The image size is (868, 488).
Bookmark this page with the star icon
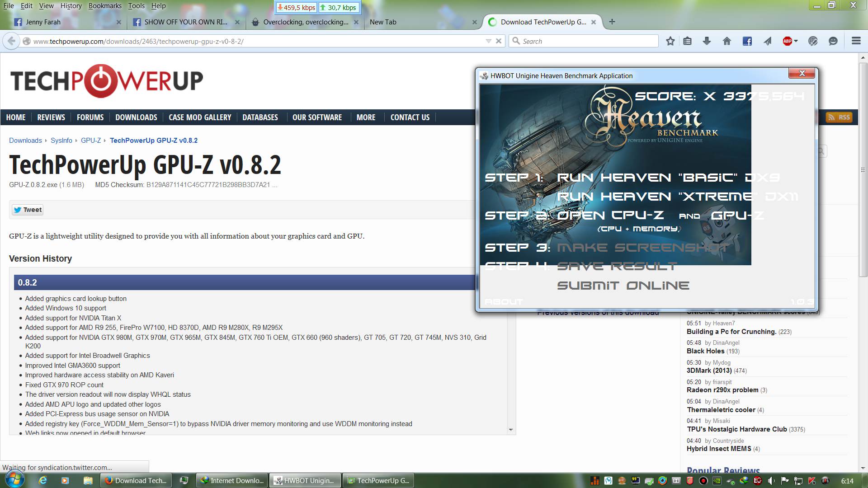670,41
